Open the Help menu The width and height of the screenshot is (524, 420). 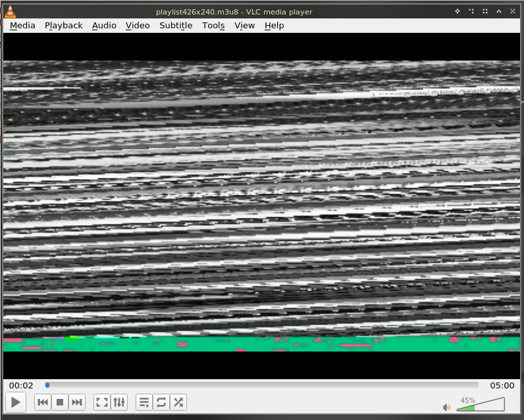[275, 26]
